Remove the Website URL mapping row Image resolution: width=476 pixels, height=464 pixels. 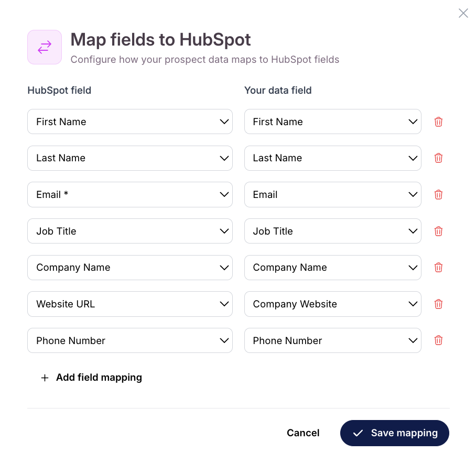coord(438,304)
